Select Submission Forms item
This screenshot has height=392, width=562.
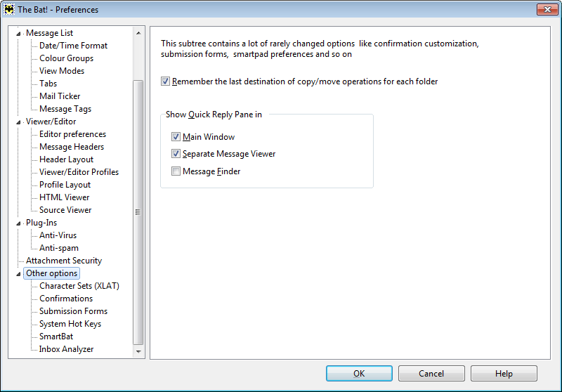tap(73, 311)
